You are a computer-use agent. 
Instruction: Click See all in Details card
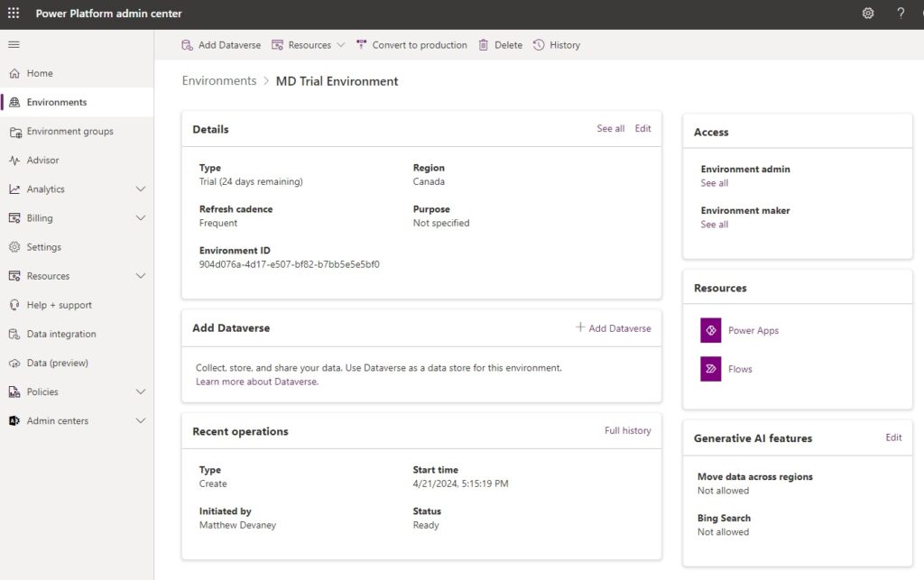pyautogui.click(x=611, y=128)
